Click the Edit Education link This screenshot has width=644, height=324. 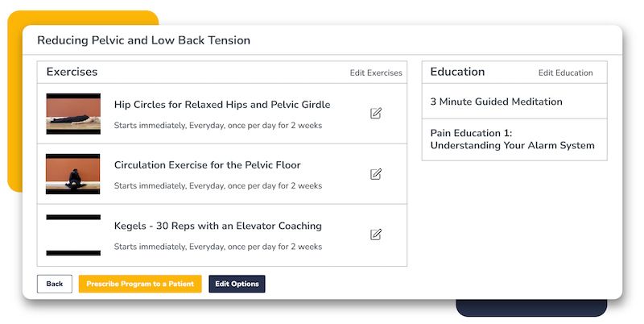tap(565, 73)
